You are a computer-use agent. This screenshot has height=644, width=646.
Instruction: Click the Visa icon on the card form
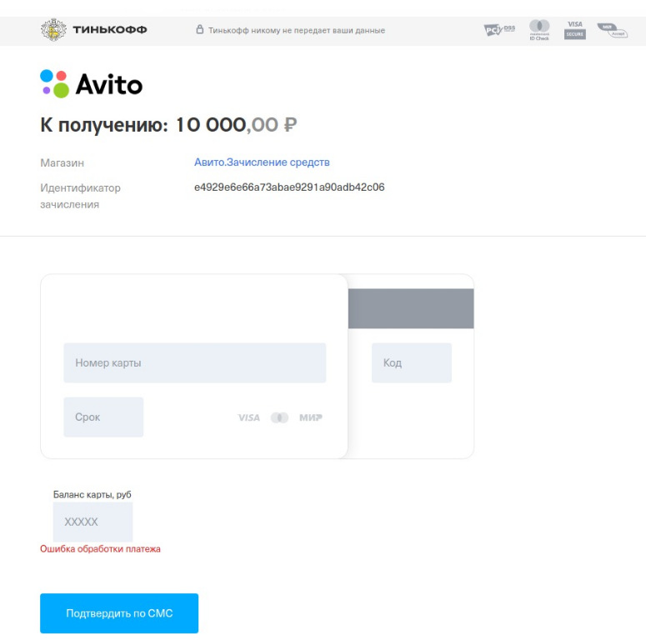pos(249,417)
